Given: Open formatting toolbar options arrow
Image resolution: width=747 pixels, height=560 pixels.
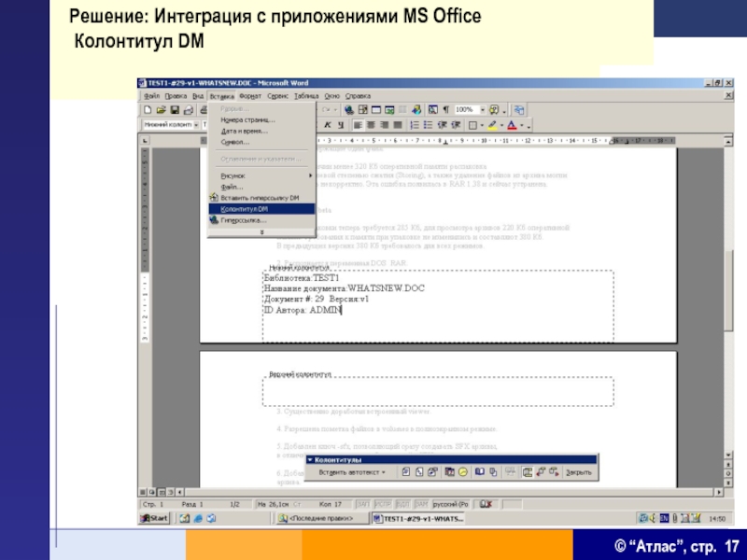Looking at the screenshot, I should (529, 127).
